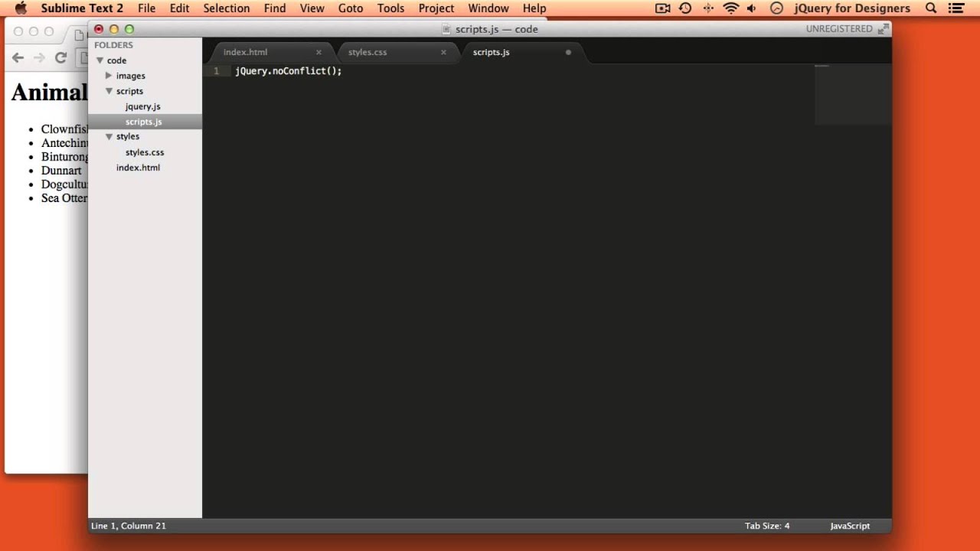The image size is (980, 551).
Task: Open the JavaScript syntax selector
Action: pyautogui.click(x=850, y=526)
